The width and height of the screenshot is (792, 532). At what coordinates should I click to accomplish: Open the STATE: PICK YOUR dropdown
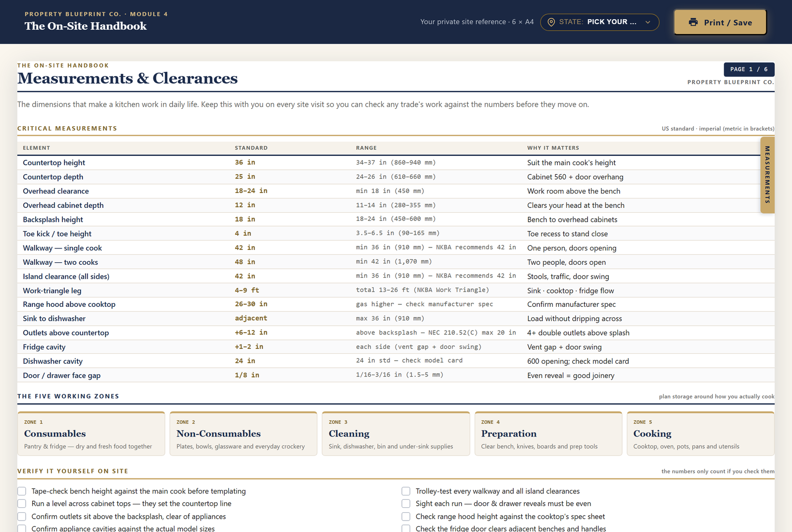pyautogui.click(x=599, y=22)
